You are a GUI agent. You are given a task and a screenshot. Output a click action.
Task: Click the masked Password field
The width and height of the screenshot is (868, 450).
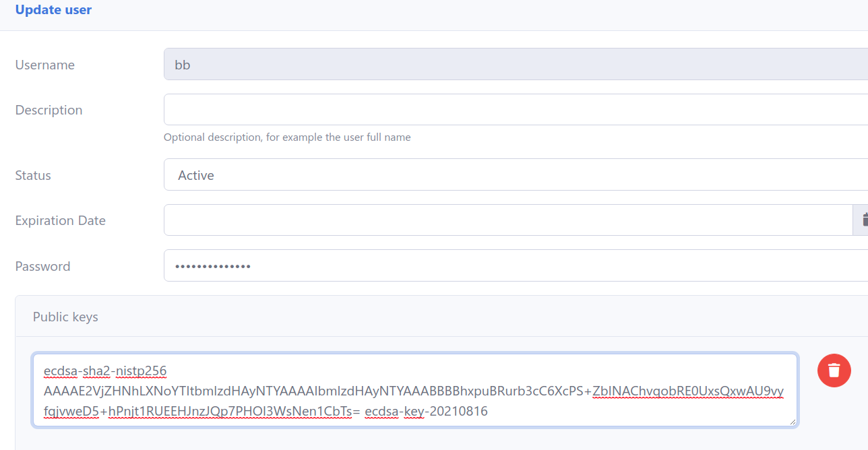point(472,265)
